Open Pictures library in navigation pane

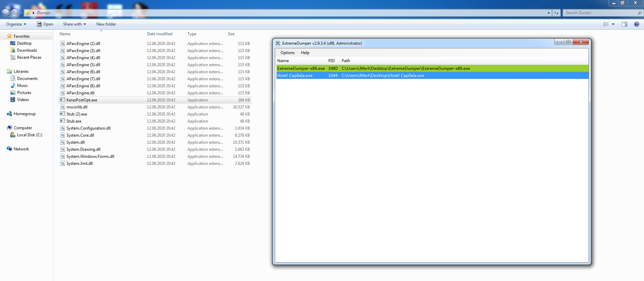[x=24, y=93]
